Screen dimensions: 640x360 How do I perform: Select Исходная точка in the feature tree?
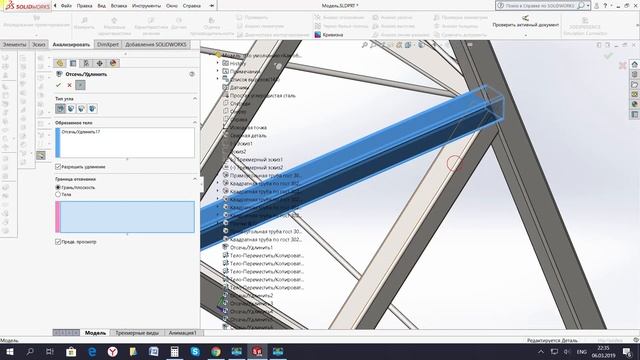[x=248, y=127]
